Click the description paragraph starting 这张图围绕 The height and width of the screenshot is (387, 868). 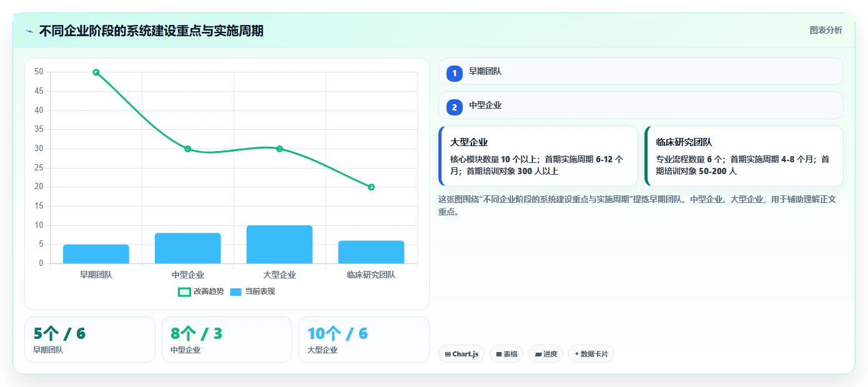[x=638, y=205]
